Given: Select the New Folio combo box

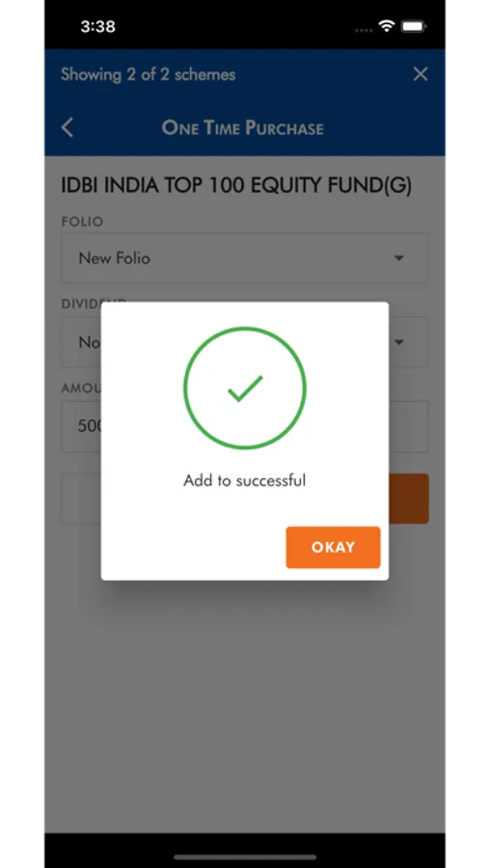Looking at the screenshot, I should click(245, 258).
